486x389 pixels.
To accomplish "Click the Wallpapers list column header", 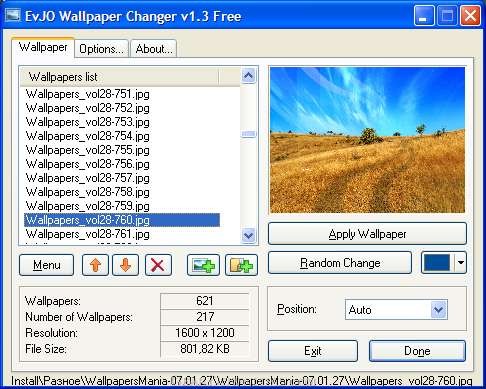I will [x=119, y=77].
